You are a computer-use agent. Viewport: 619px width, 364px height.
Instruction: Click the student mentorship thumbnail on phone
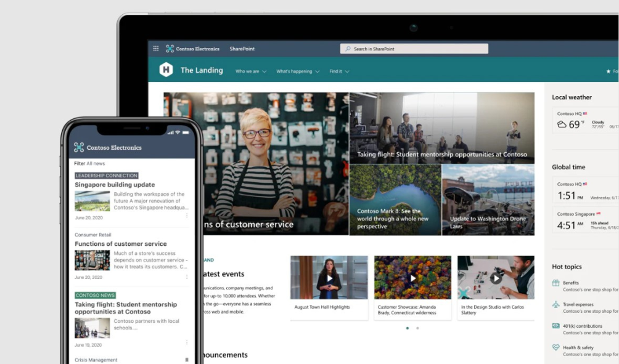click(x=92, y=328)
